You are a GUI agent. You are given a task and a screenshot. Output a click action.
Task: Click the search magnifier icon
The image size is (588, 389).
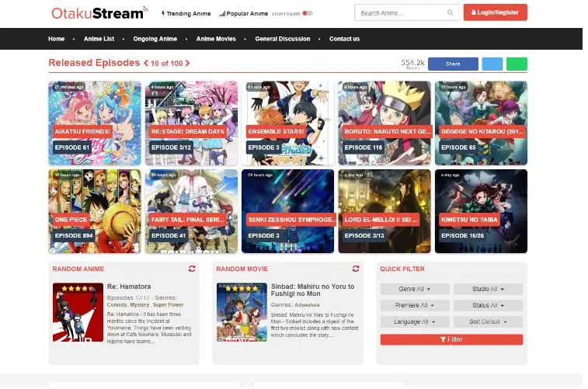(x=450, y=12)
